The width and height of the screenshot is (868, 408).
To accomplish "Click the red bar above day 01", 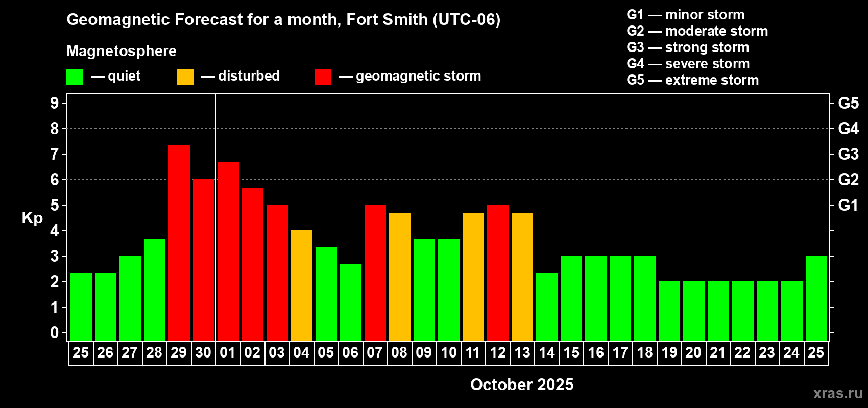I will 228,251.
